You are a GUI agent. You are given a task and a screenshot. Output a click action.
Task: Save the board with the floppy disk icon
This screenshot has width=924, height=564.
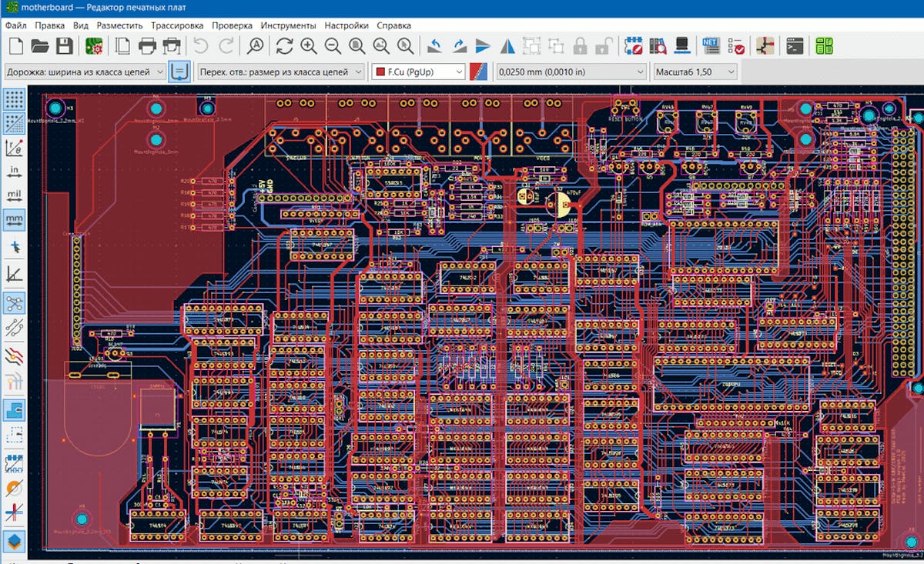(64, 45)
